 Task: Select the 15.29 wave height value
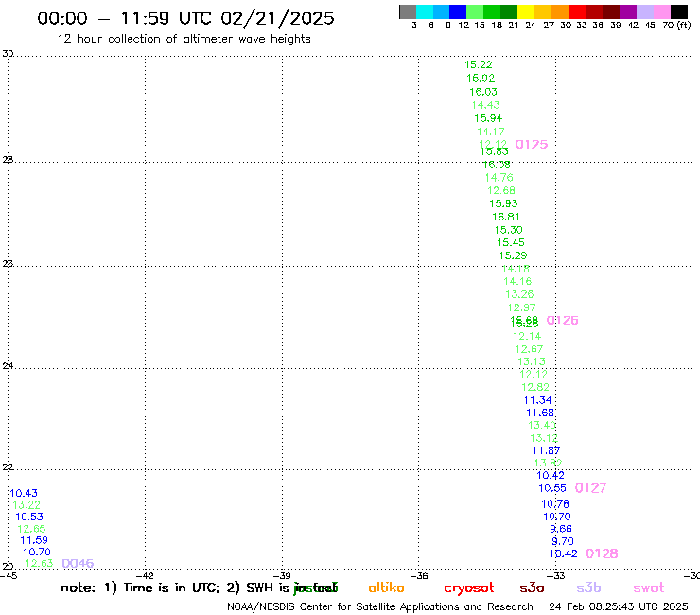coord(513,255)
